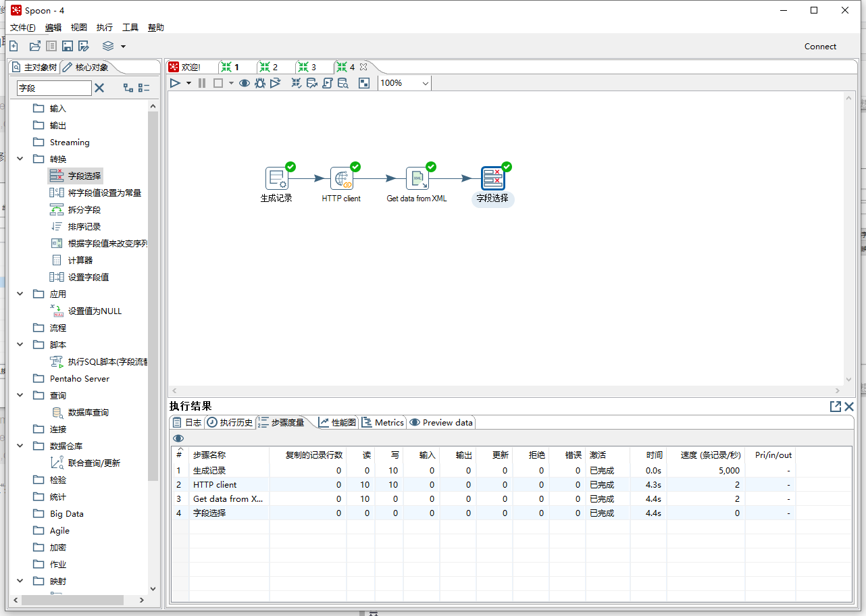Click the Connect button
The width and height of the screenshot is (866, 616).
(x=820, y=47)
